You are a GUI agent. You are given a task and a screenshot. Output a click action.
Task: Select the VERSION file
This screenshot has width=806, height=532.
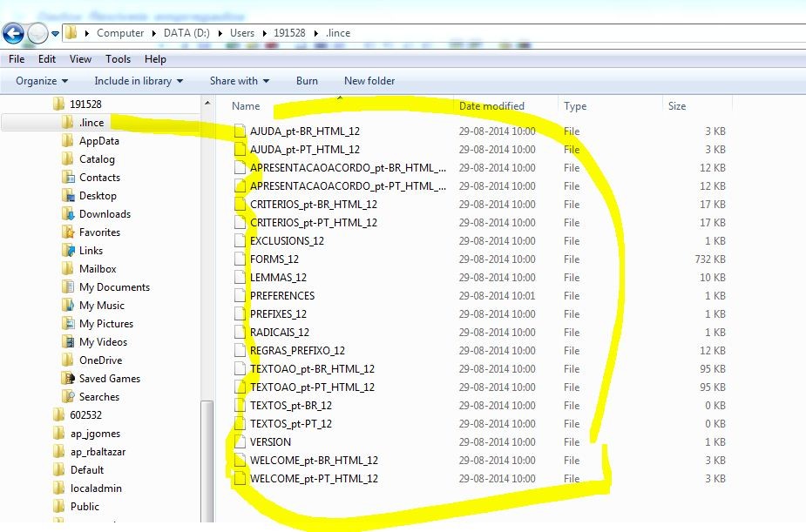(x=270, y=442)
